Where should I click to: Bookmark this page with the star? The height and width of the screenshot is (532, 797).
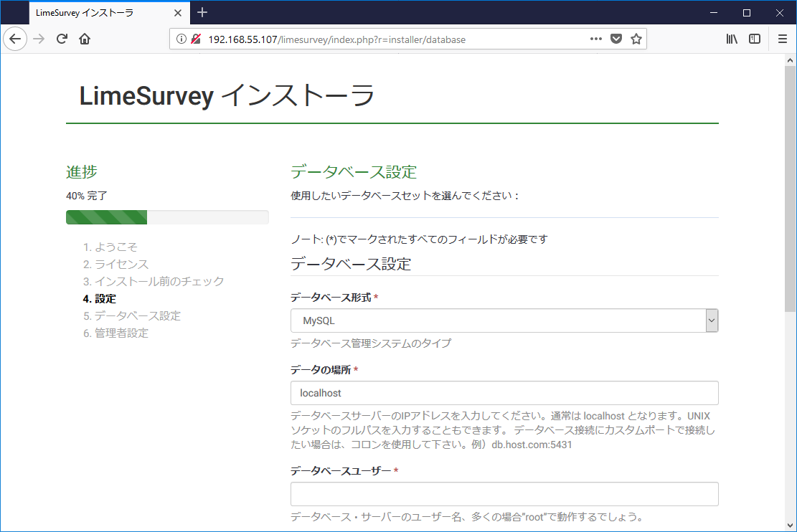click(636, 39)
